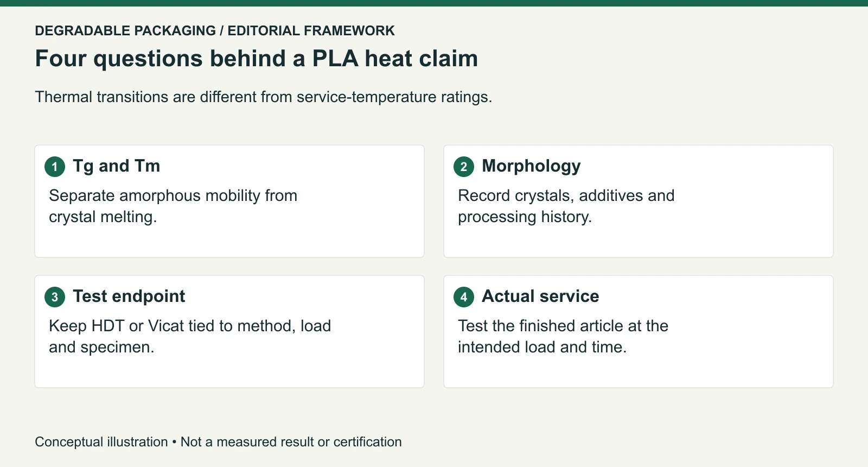
Task: Click the number 2 badge beside Morphology
Action: click(x=464, y=167)
